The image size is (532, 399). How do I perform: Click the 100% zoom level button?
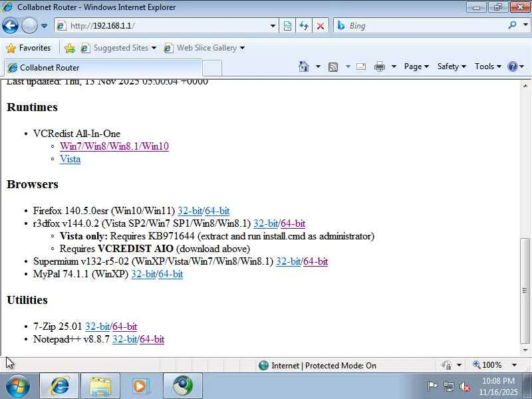(487, 365)
